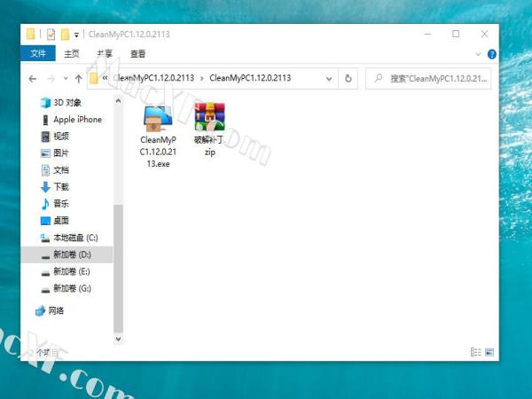
Task: Select 音乐 in the navigation pane
Action: pyautogui.click(x=55, y=204)
